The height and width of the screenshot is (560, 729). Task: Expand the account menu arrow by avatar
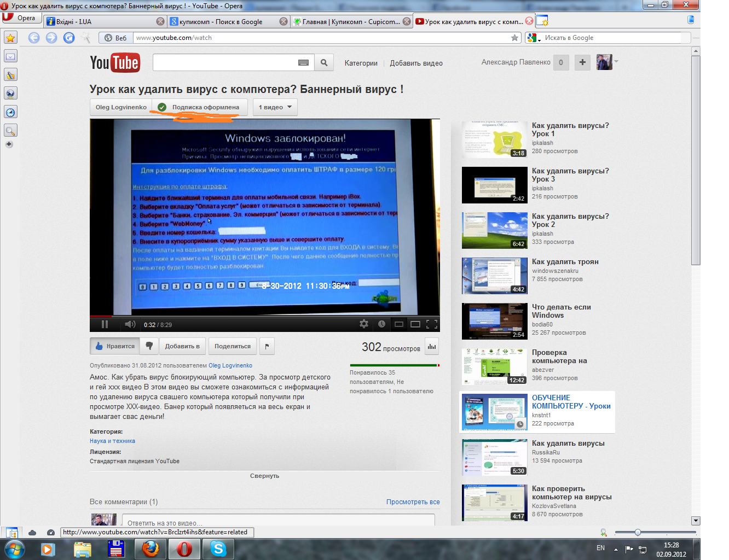coord(616,61)
